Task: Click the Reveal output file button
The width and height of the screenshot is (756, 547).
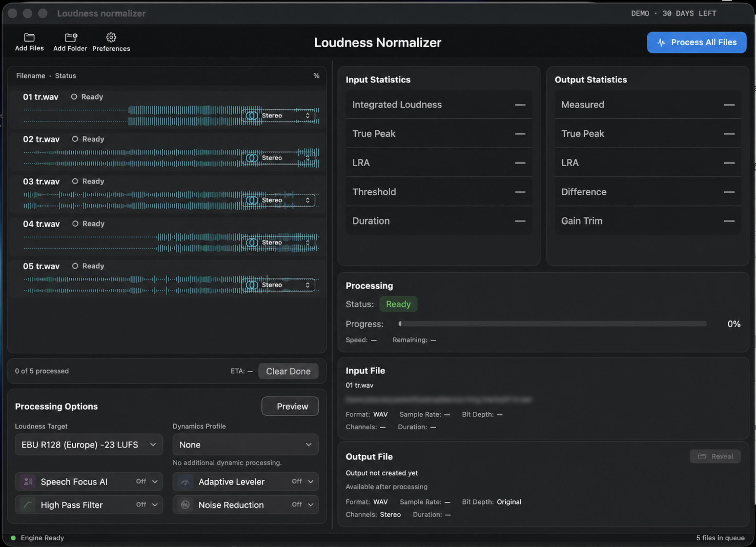Action: (715, 456)
